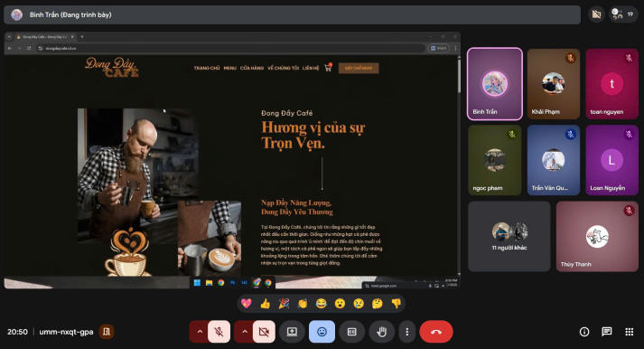Select Binh Trần participant tile

click(494, 84)
